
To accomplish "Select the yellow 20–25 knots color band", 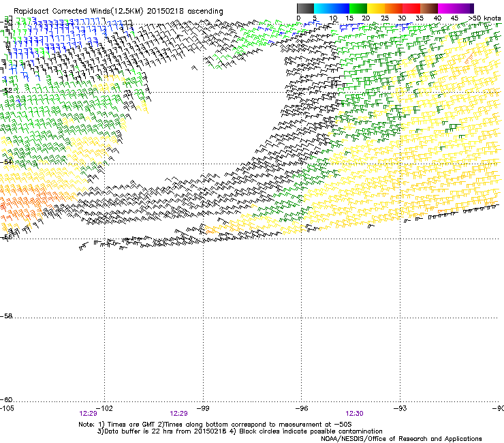I will click(x=376, y=8).
